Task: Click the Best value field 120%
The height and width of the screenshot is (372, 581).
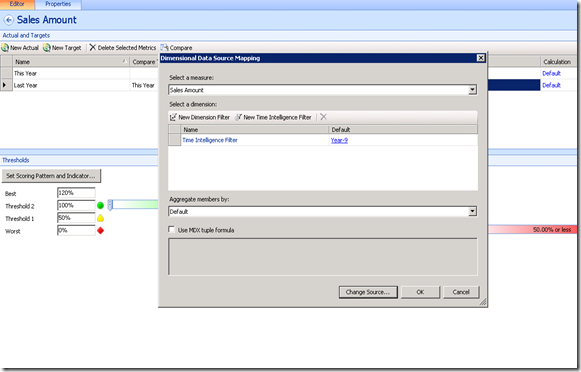Action: click(76, 193)
